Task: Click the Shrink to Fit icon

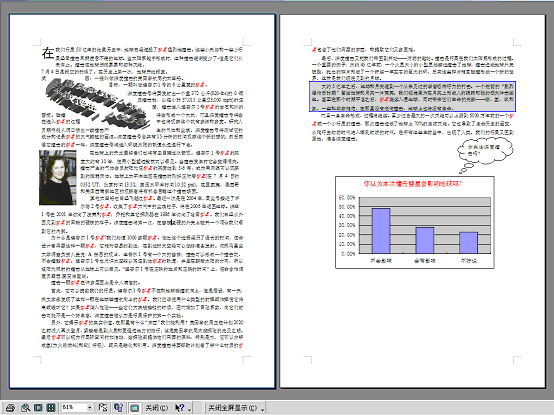Action: [118, 408]
